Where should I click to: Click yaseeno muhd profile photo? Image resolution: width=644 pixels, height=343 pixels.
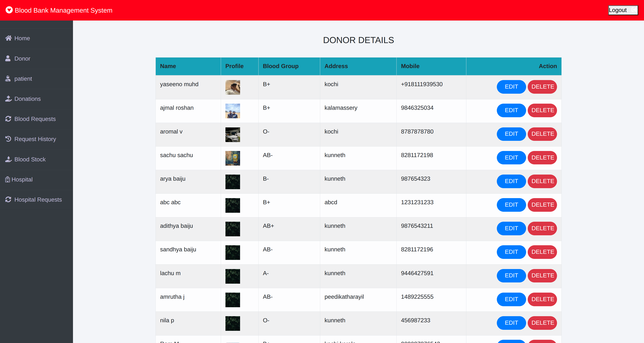pos(233,87)
